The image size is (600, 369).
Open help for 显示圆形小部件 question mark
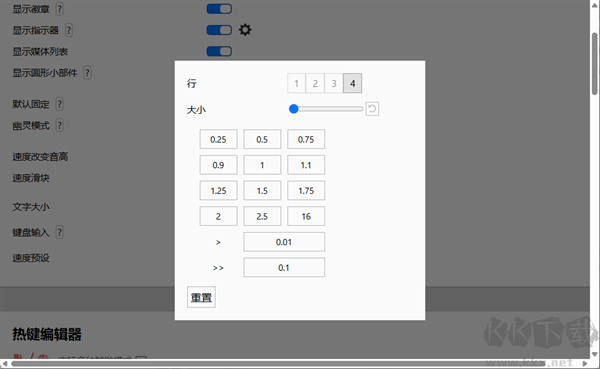(x=87, y=73)
